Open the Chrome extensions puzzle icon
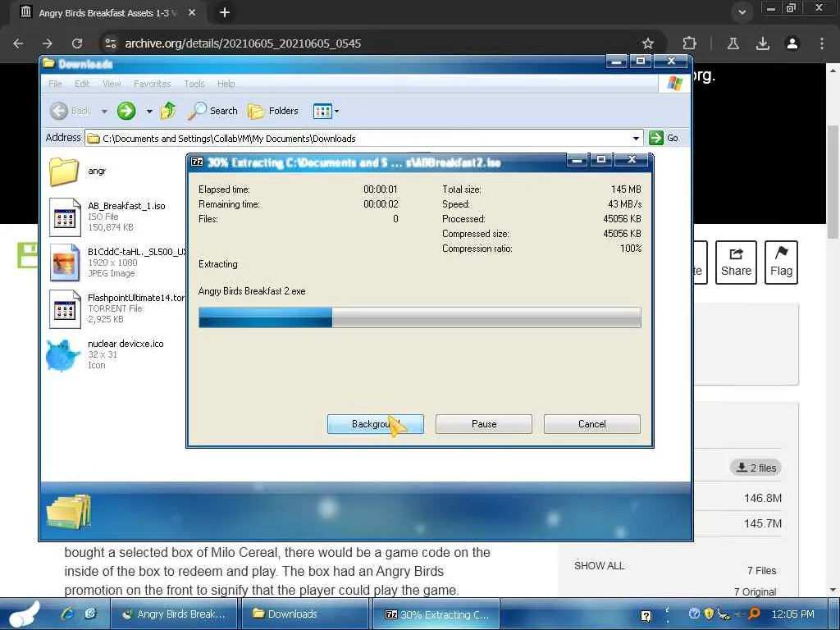 click(x=689, y=43)
